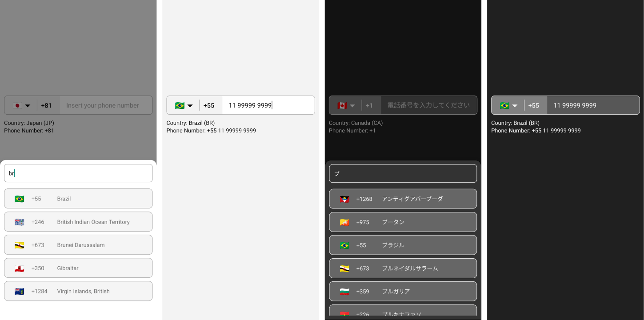The image size is (644, 320).
Task: Open the Japan flag country selector dropdown
Action: (21, 105)
